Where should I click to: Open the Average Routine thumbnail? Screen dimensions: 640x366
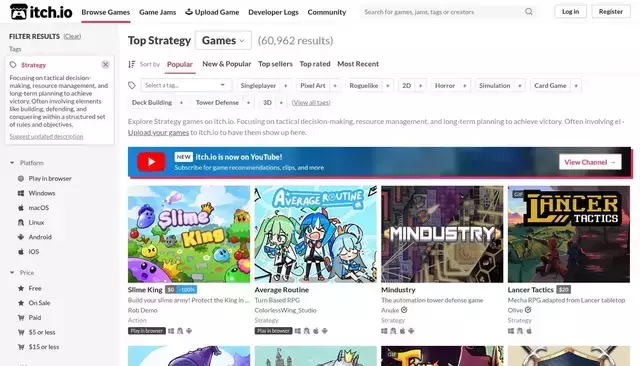tap(316, 234)
